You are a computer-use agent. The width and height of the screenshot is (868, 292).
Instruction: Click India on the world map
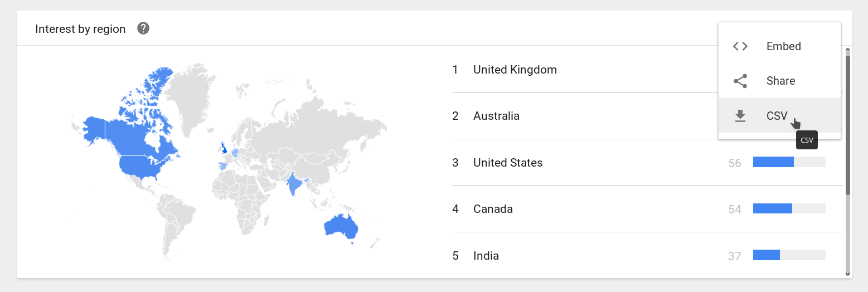[292, 185]
